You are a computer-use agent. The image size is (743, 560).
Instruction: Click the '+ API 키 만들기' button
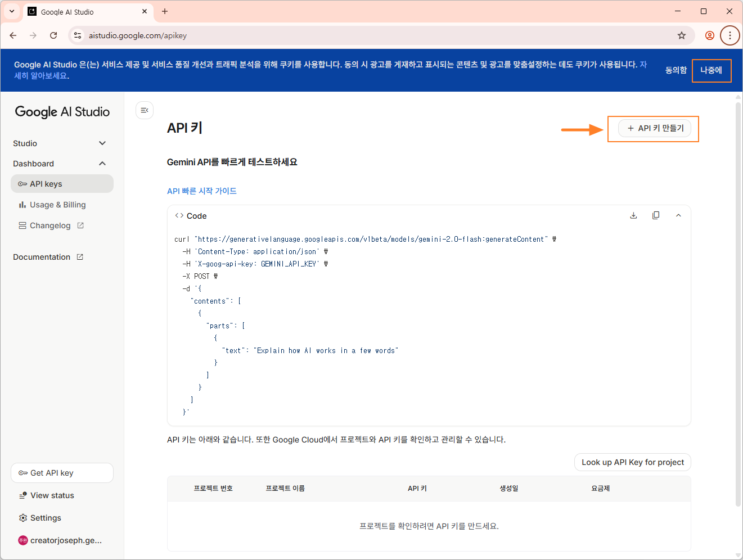[655, 128]
